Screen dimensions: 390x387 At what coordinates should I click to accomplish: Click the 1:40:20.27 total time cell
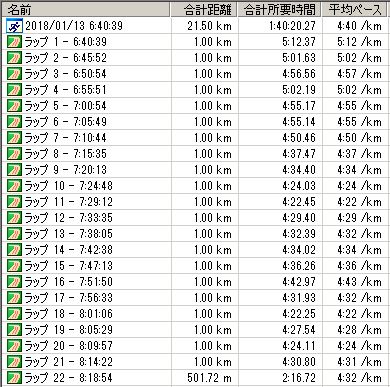(292, 26)
